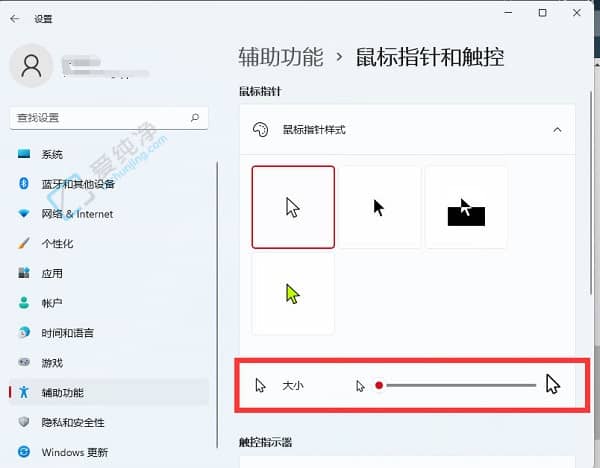The width and height of the screenshot is (600, 468).
Task: Click the 鼠标指针 section heading
Action: point(260,91)
